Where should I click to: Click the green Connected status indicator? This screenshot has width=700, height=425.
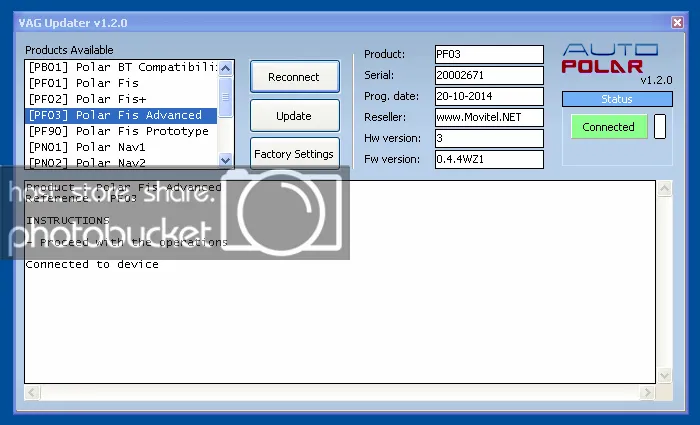[608, 127]
